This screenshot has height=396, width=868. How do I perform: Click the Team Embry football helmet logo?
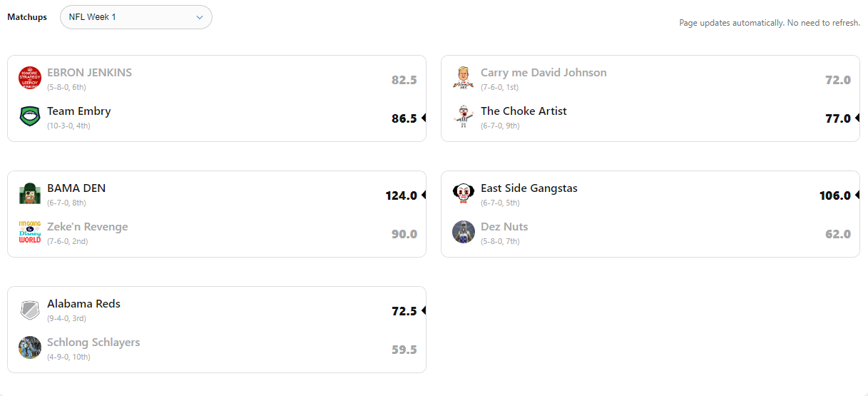pos(30,116)
